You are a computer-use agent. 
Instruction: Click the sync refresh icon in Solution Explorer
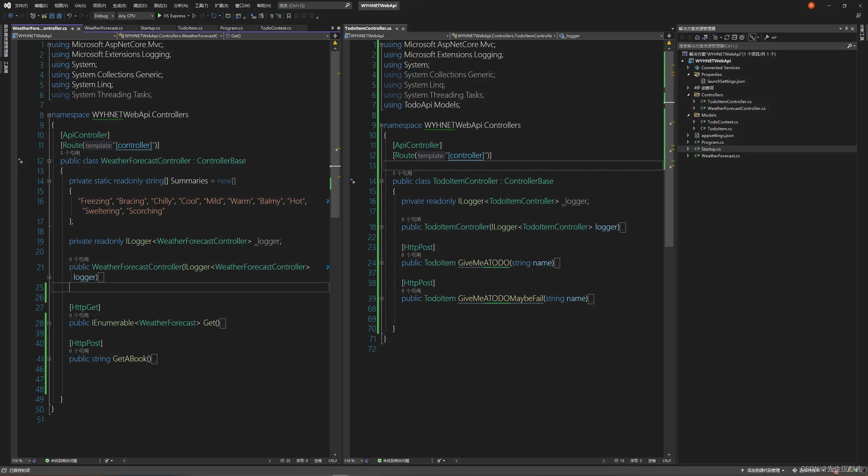(x=727, y=37)
